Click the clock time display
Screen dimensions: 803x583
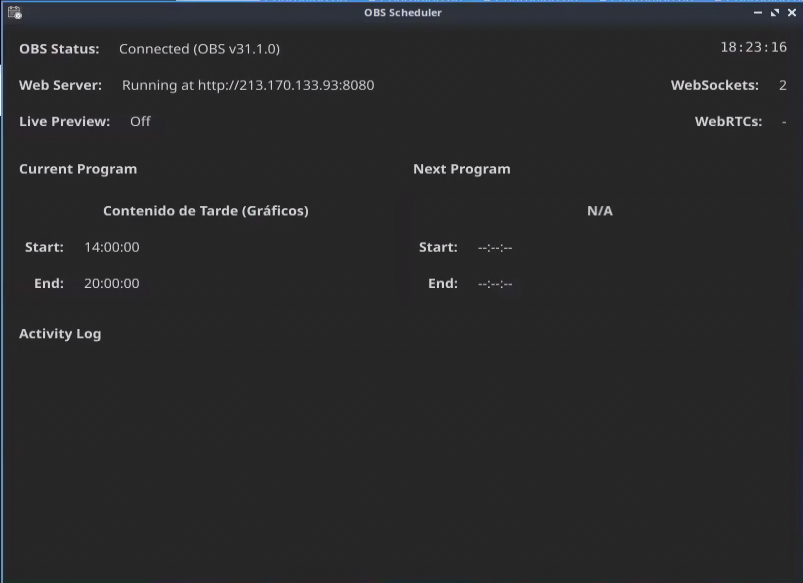coord(753,48)
